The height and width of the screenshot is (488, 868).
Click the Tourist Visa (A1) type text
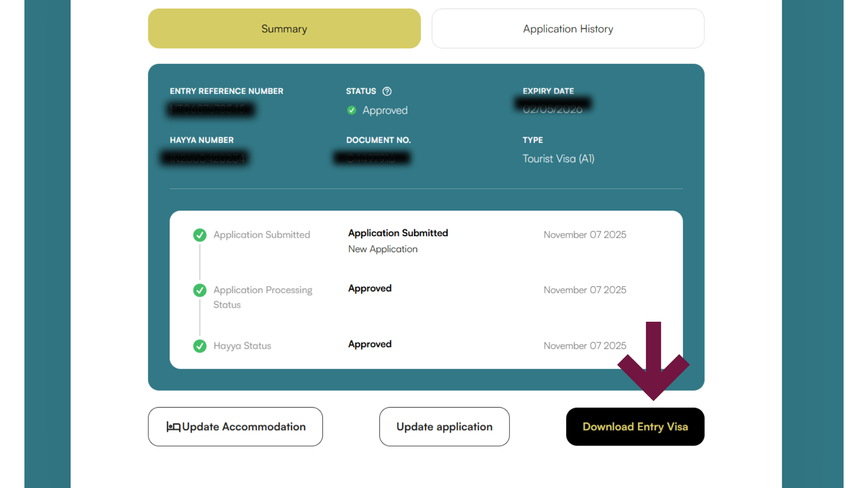[558, 159]
